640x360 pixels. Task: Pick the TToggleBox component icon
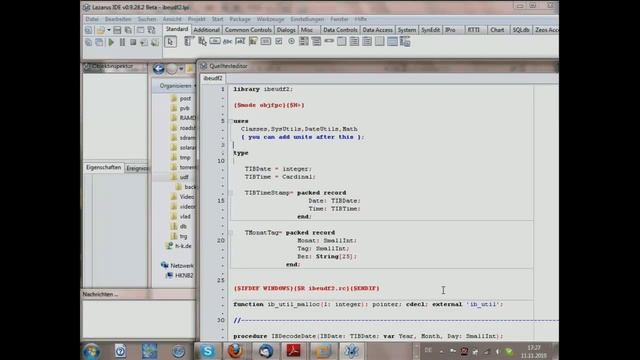point(266,41)
